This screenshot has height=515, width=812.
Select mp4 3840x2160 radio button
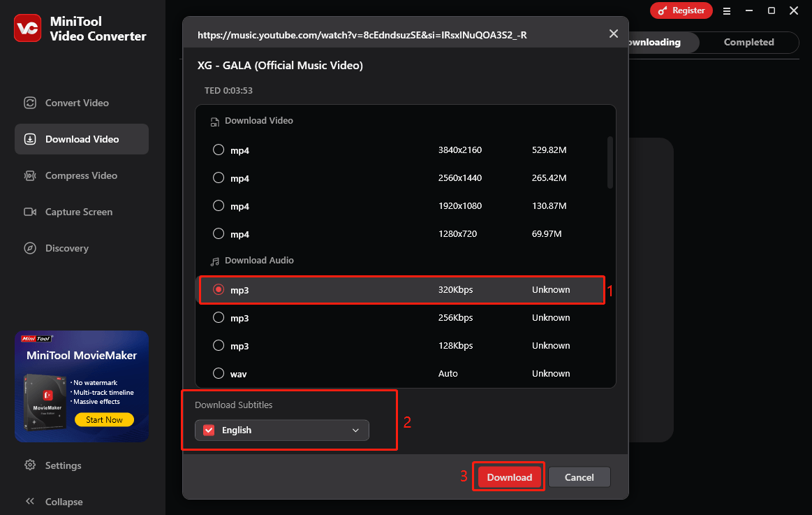219,150
